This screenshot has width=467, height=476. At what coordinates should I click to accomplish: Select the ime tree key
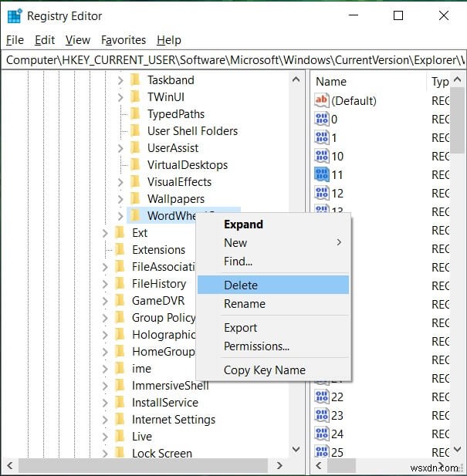[141, 369]
